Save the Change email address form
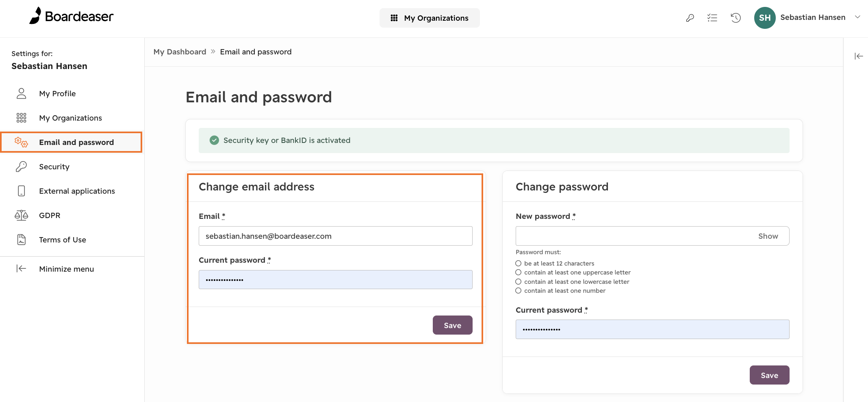 click(x=452, y=325)
